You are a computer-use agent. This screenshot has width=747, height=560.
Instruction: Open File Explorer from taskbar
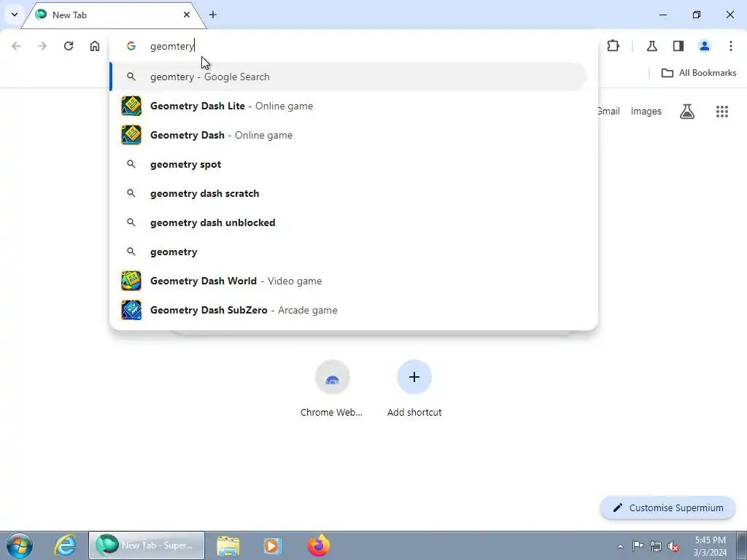coord(228,545)
